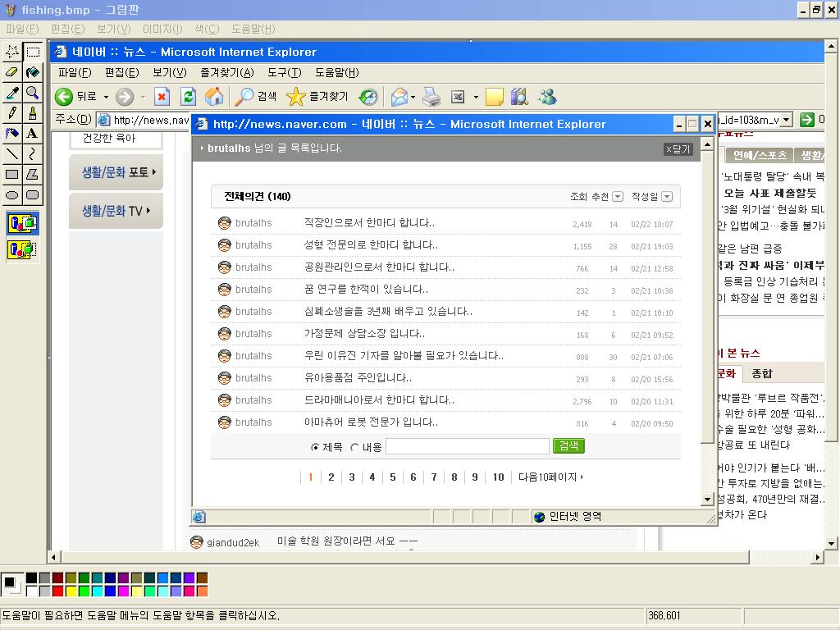Open the IE Messenger people icon

[547, 97]
